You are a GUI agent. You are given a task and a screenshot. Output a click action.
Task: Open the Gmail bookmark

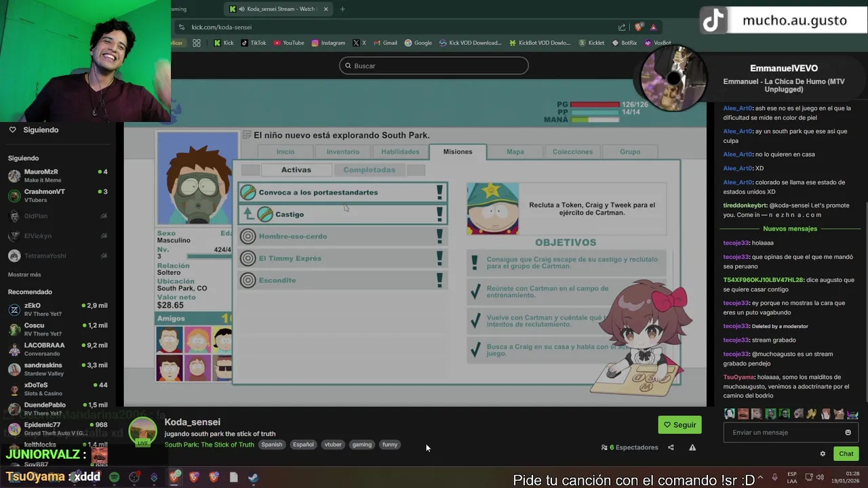tap(385, 43)
